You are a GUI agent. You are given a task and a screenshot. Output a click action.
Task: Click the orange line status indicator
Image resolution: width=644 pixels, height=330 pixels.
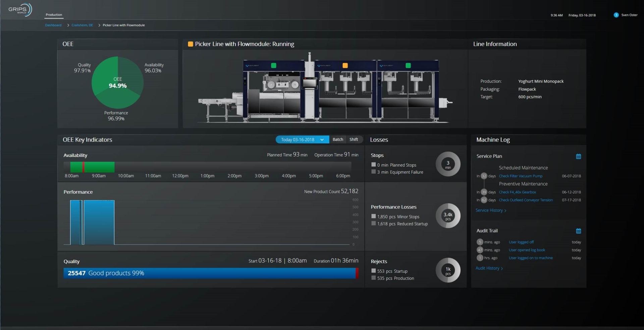pos(190,44)
